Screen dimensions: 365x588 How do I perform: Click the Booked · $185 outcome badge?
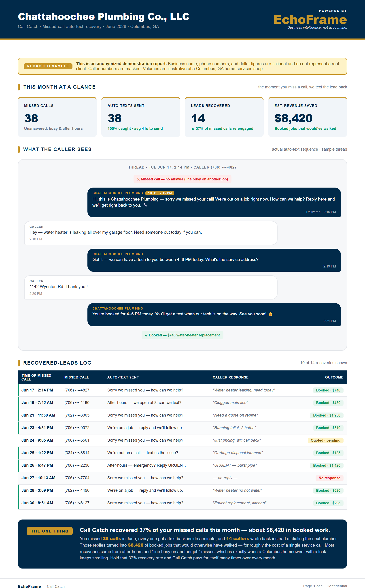[x=328, y=453]
